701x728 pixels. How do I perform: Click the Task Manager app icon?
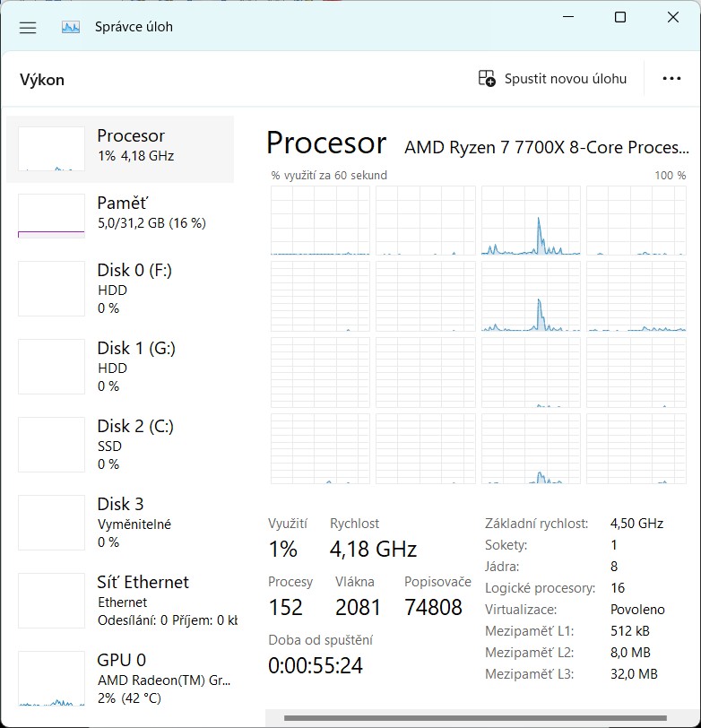[x=71, y=27]
